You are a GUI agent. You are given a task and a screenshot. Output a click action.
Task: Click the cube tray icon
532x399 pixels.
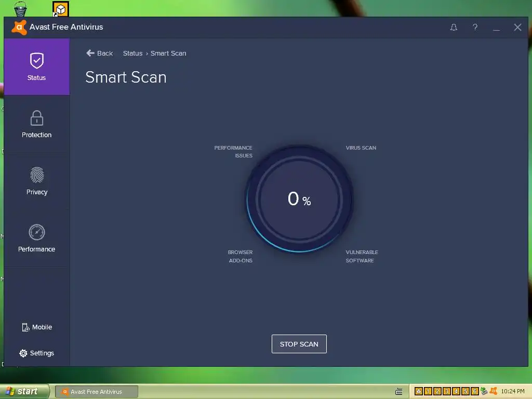[x=419, y=392]
